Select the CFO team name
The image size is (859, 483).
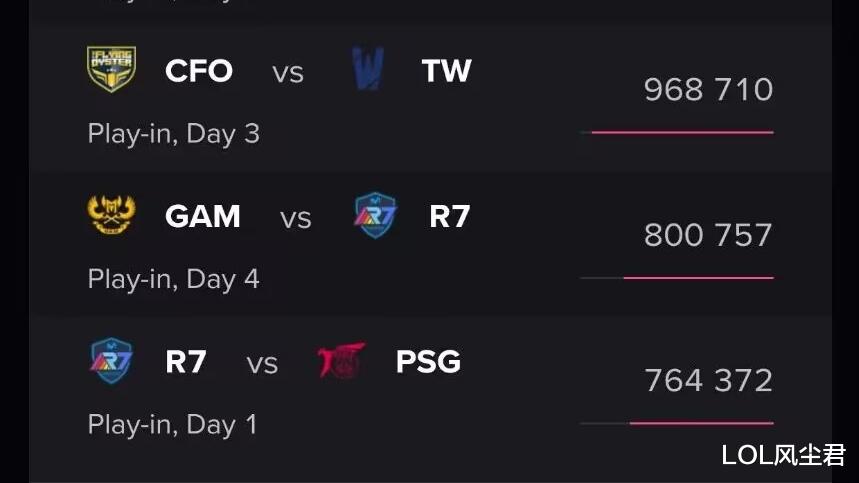click(199, 71)
